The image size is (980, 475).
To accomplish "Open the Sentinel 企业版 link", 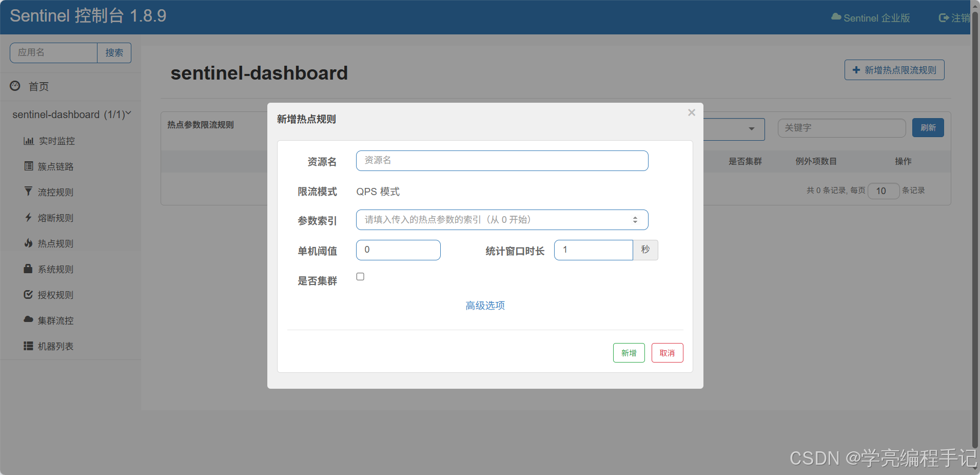I will click(870, 18).
